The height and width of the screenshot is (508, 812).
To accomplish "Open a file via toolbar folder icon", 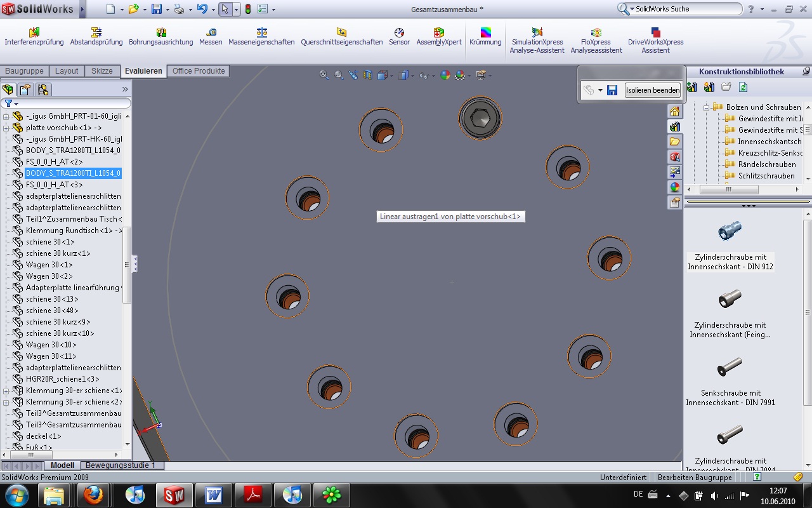I will [133, 9].
